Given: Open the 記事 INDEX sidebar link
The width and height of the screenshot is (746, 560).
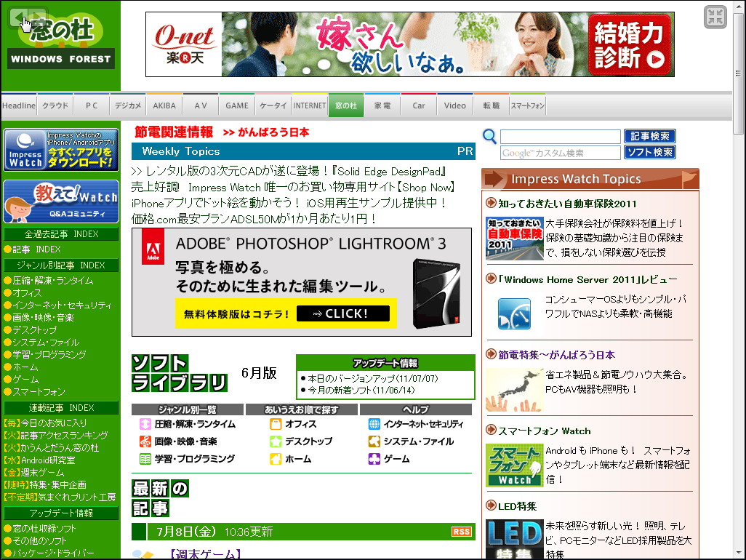Looking at the screenshot, I should 36,249.
